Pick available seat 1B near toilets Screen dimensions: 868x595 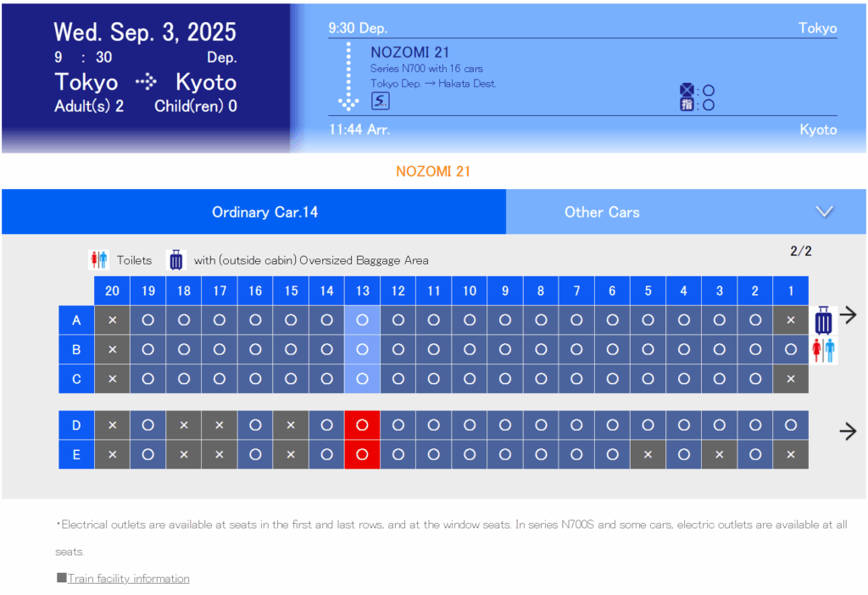[x=791, y=349]
